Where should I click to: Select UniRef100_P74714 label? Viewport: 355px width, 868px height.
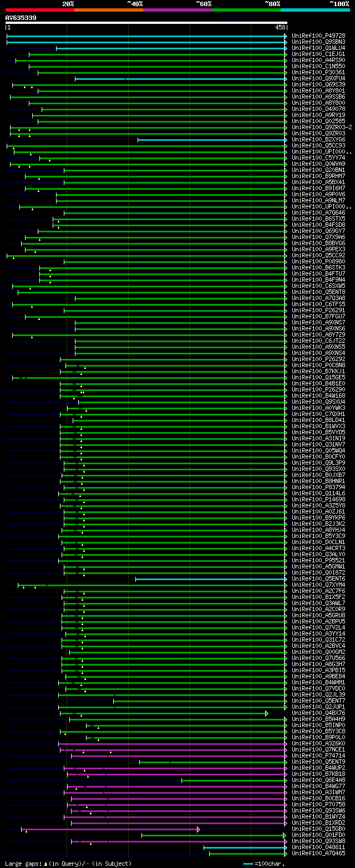pyautogui.click(x=318, y=755)
